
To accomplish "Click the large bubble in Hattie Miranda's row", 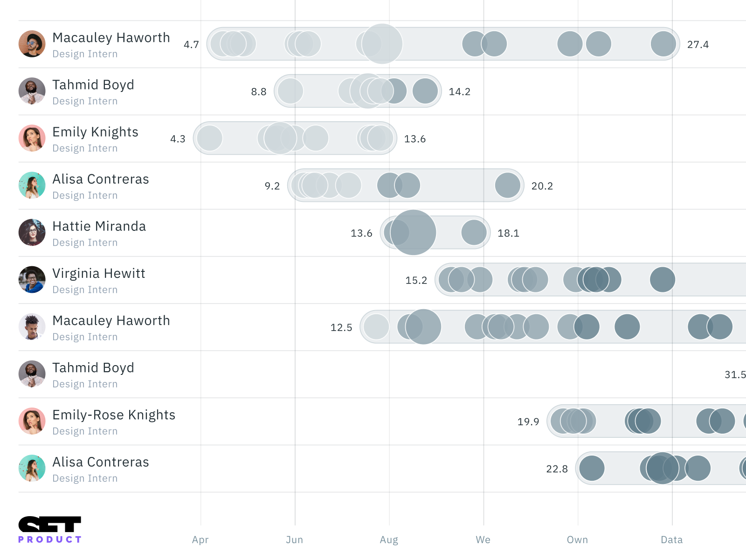I will [x=413, y=233].
